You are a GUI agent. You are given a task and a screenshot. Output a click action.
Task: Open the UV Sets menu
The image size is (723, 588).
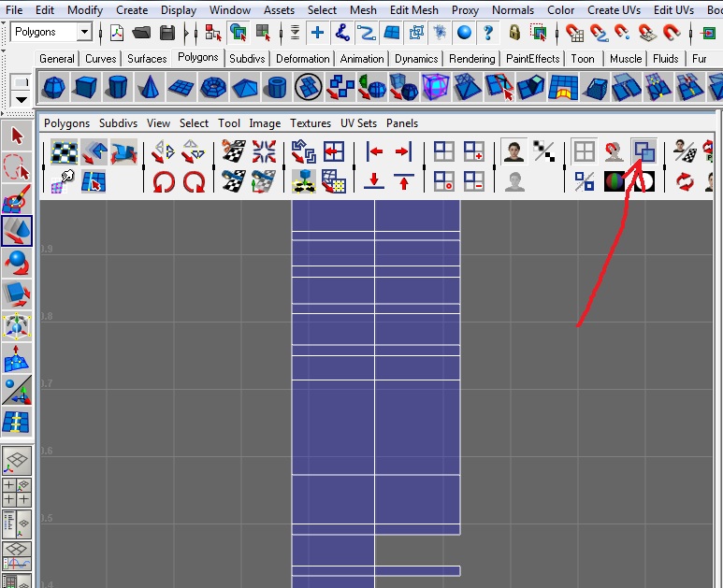tap(358, 123)
